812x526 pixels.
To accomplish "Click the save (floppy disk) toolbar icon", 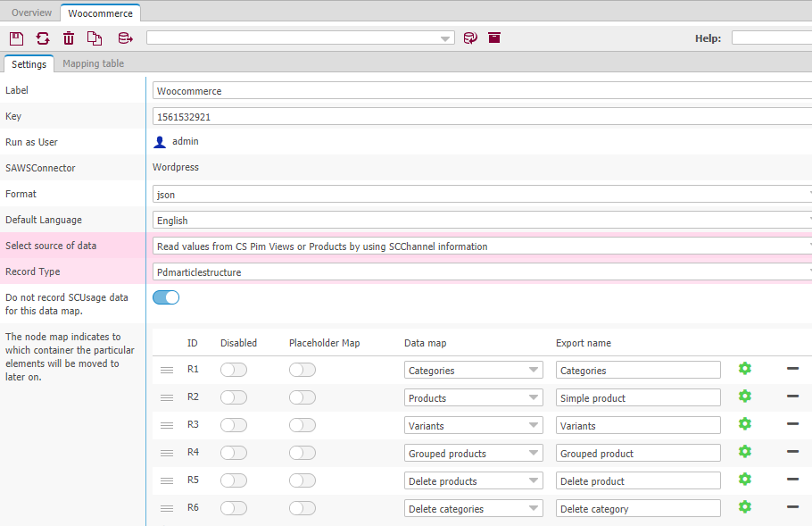I will coord(17,38).
